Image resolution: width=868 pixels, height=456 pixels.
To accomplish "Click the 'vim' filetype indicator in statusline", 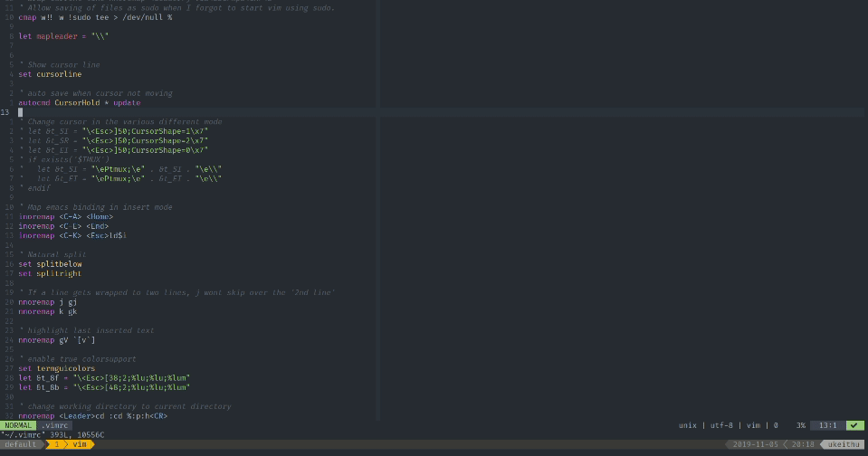I will 753,425.
